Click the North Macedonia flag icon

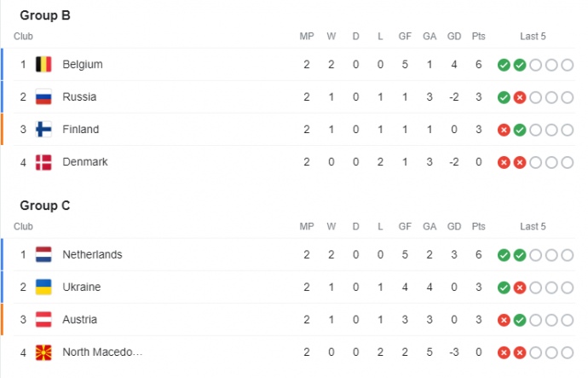43,352
